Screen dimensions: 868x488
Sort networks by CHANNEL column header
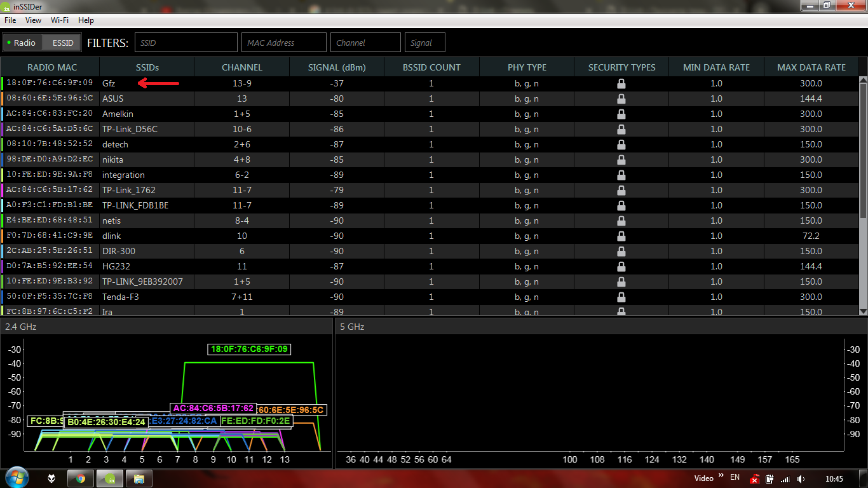tap(241, 67)
